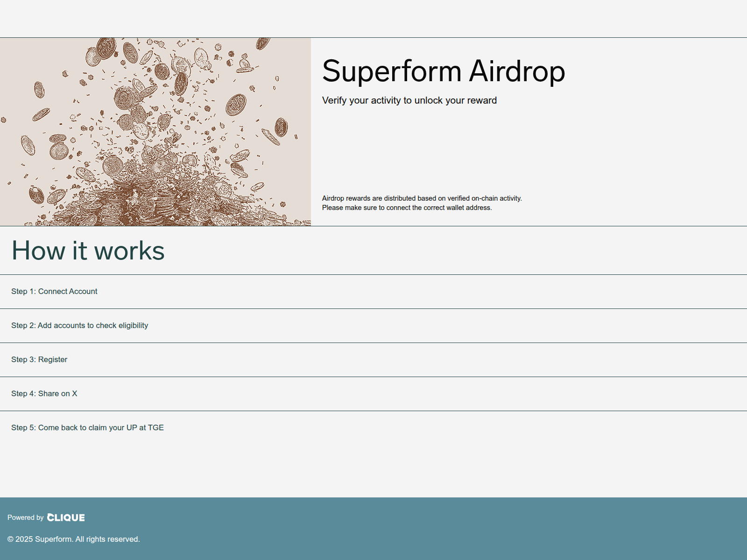Screen dimensions: 747x560
Task: Select the How it works heading
Action: (88, 251)
